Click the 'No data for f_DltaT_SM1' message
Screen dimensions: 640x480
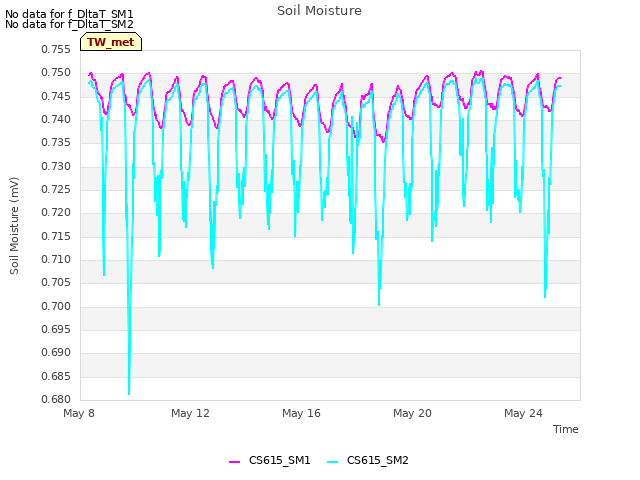pyautogui.click(x=69, y=14)
